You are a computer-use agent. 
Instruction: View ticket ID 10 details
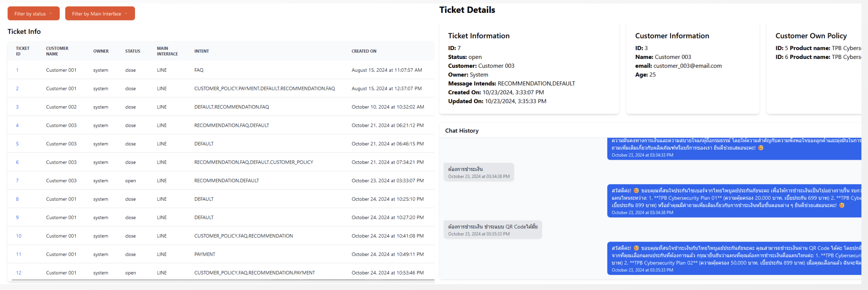19,236
